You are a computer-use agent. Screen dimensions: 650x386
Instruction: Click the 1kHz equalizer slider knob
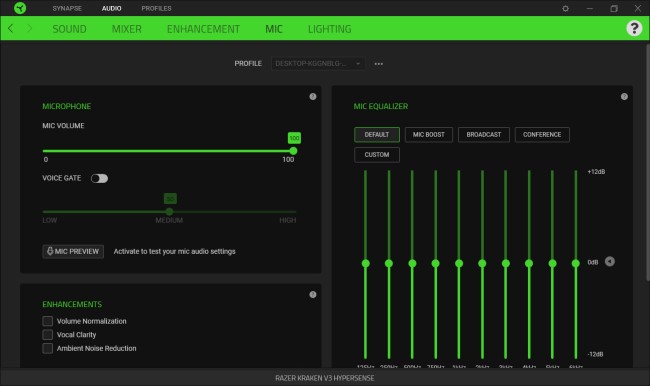point(459,263)
